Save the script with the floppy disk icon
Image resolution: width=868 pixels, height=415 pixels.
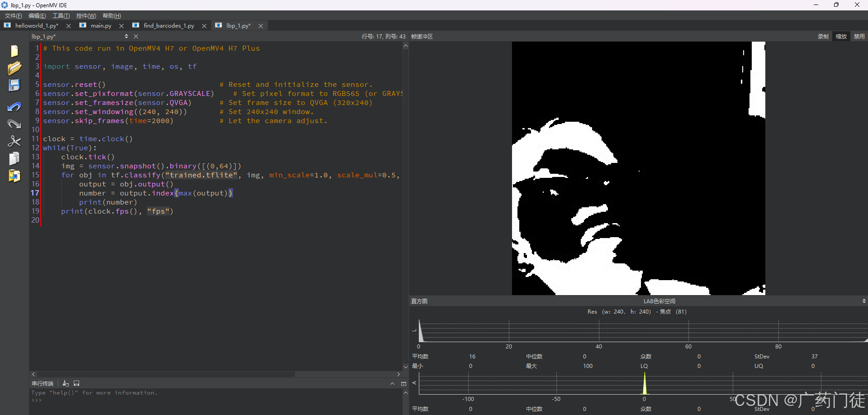pyautogui.click(x=14, y=85)
